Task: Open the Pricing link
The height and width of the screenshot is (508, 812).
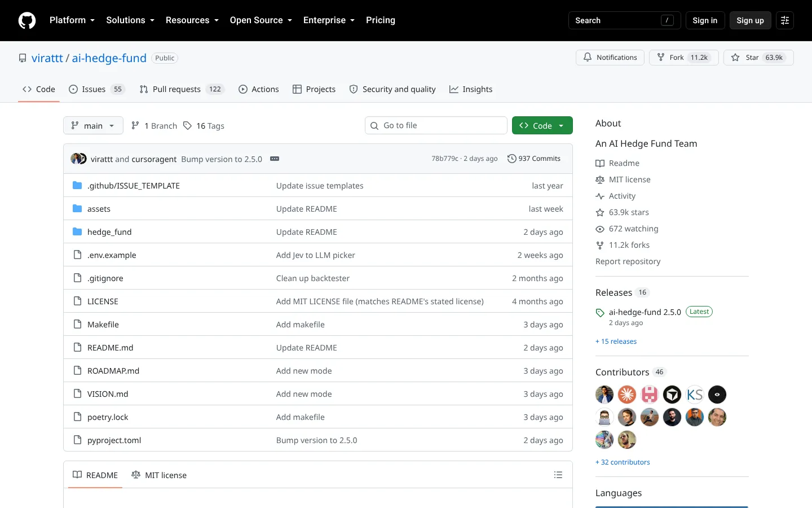Action: click(x=381, y=20)
